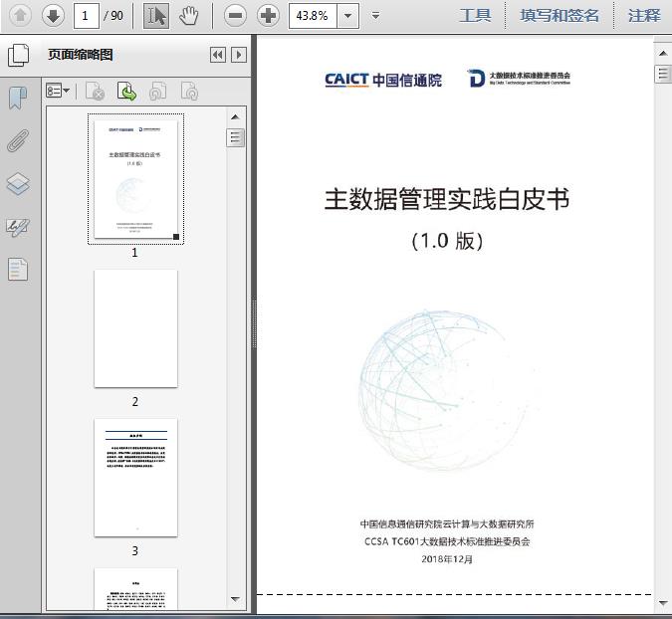672x619 pixels.
Task: Click the extract pages icon with green arrow
Action: tap(126, 91)
